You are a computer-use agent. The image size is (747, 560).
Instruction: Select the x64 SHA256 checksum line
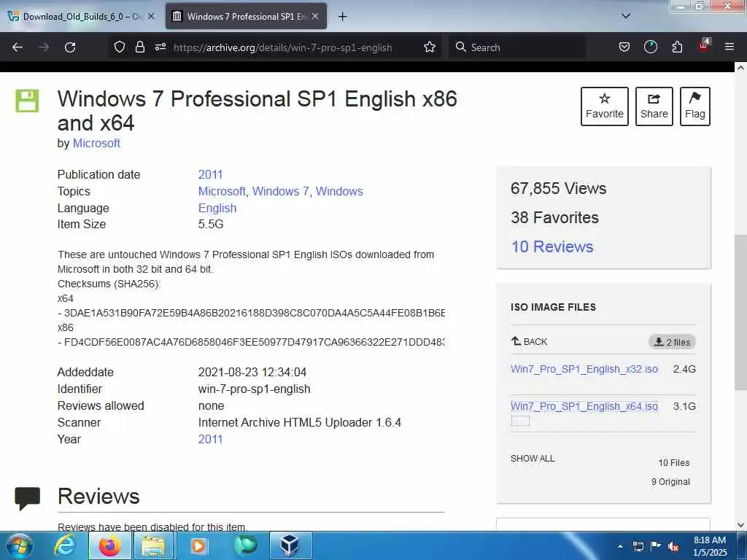252,313
